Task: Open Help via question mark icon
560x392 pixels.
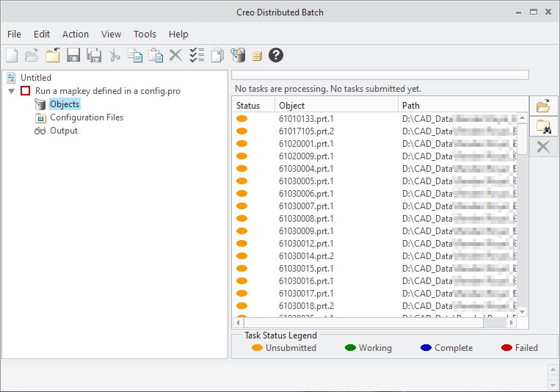Action: [276, 55]
